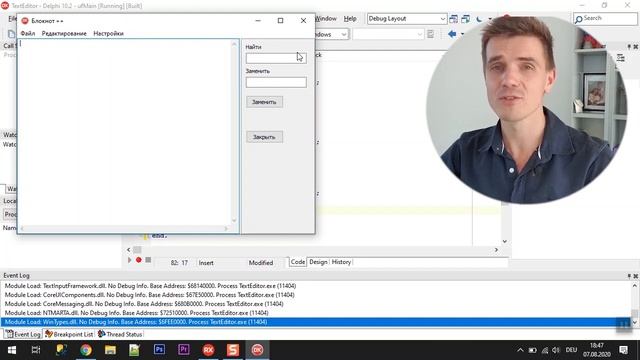Open the Файл menu in Блокнот++
This screenshot has height=360, width=640.
click(x=28, y=33)
